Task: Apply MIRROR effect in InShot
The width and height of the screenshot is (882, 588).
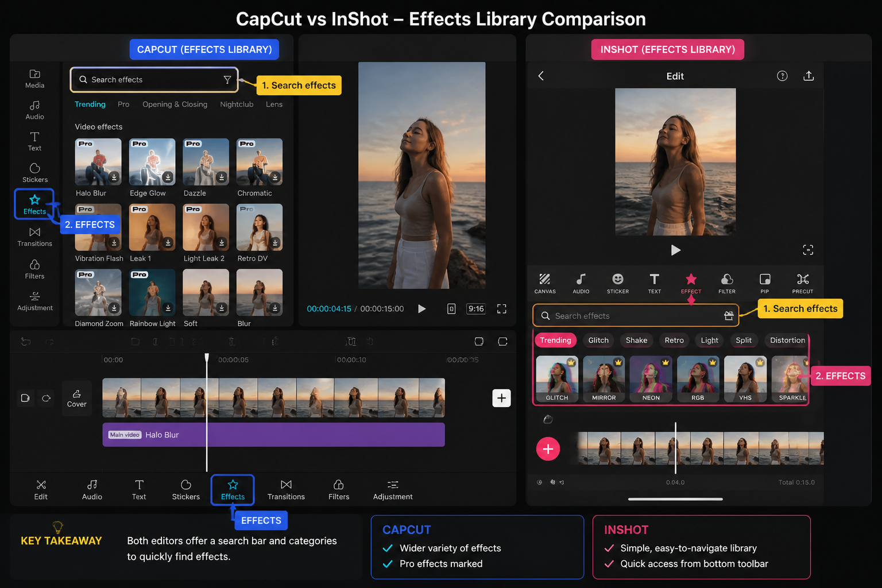Action: (x=604, y=379)
